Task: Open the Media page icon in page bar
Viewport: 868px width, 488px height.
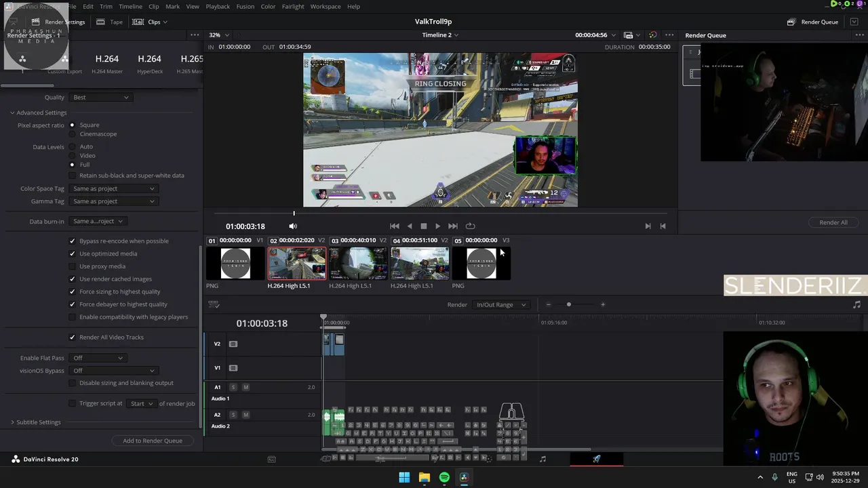Action: pos(271,459)
